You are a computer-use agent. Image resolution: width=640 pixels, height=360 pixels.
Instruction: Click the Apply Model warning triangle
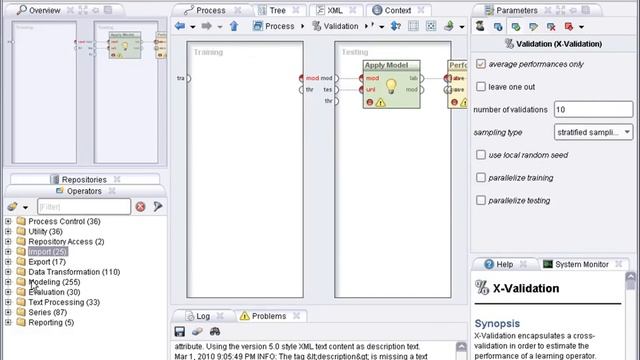(380, 102)
